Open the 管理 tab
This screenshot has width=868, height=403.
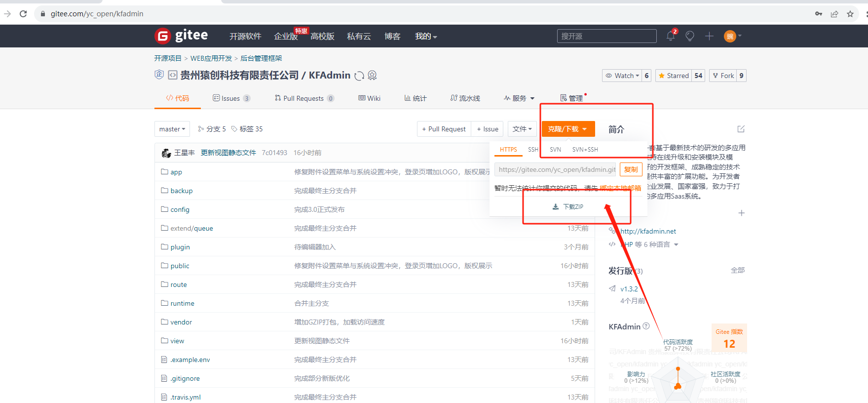(x=571, y=98)
